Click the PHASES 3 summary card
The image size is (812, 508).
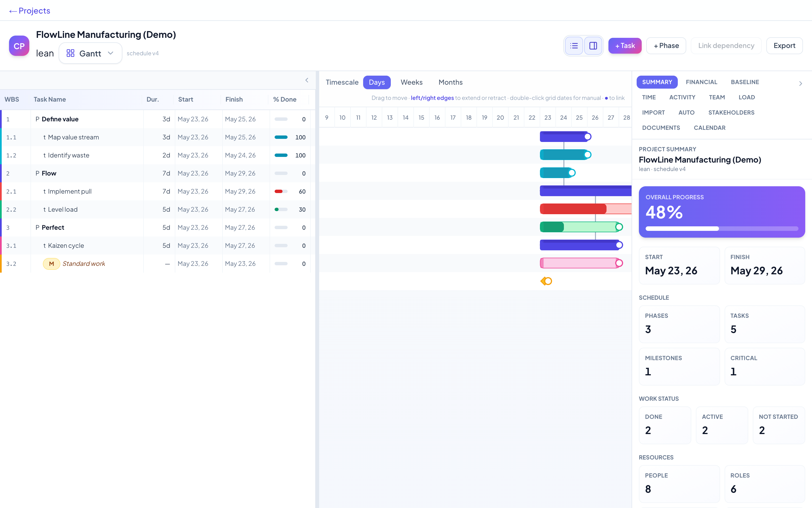pyautogui.click(x=679, y=324)
